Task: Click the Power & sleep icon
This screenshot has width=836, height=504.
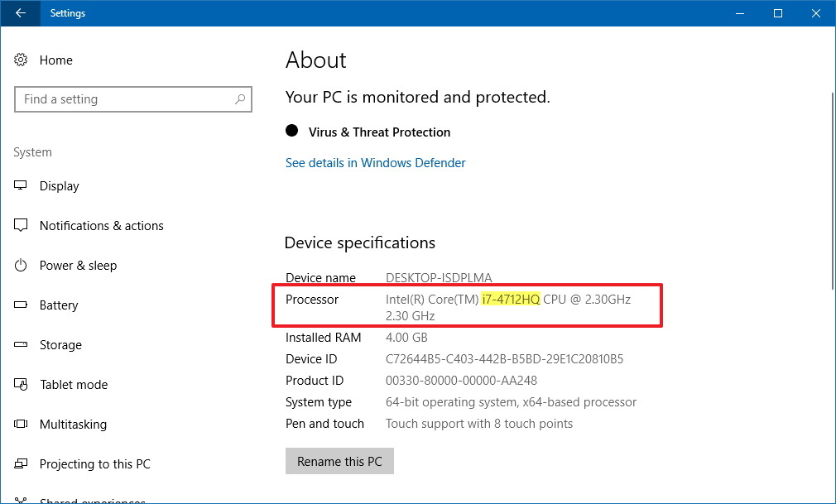Action: pyautogui.click(x=21, y=265)
